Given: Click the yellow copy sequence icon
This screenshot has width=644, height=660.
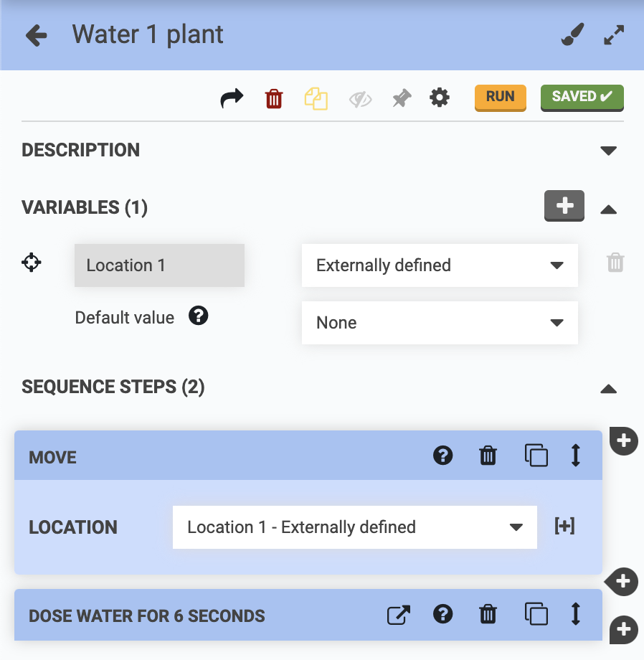Looking at the screenshot, I should 316,98.
